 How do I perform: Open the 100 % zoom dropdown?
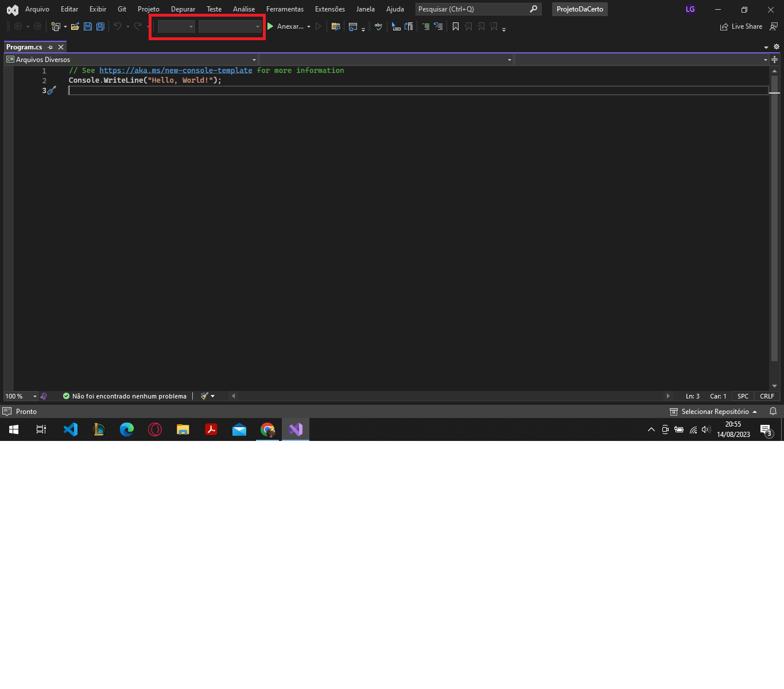pyautogui.click(x=21, y=396)
